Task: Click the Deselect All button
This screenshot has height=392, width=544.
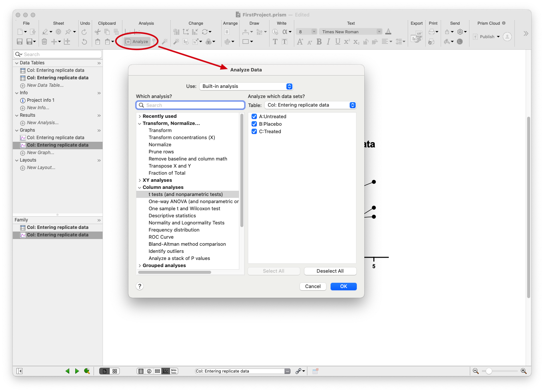Action: (x=330, y=271)
